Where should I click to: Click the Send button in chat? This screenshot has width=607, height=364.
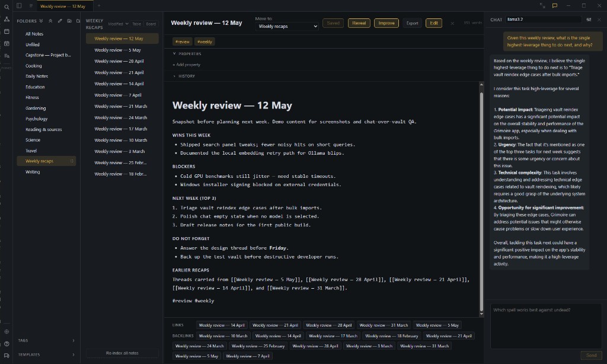(591, 356)
